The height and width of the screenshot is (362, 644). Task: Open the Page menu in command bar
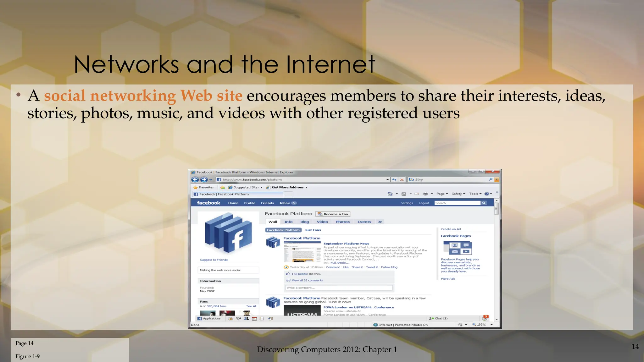coord(442,194)
